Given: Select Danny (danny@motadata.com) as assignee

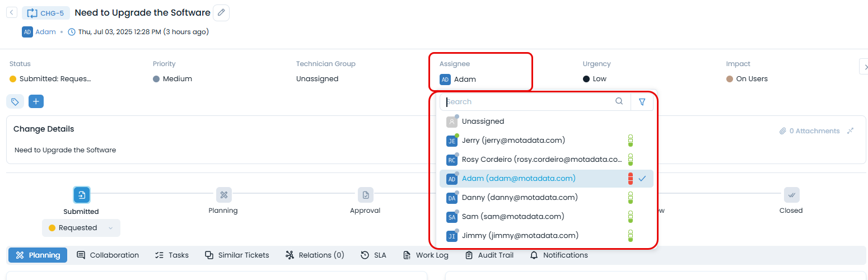Looking at the screenshot, I should (x=546, y=198).
